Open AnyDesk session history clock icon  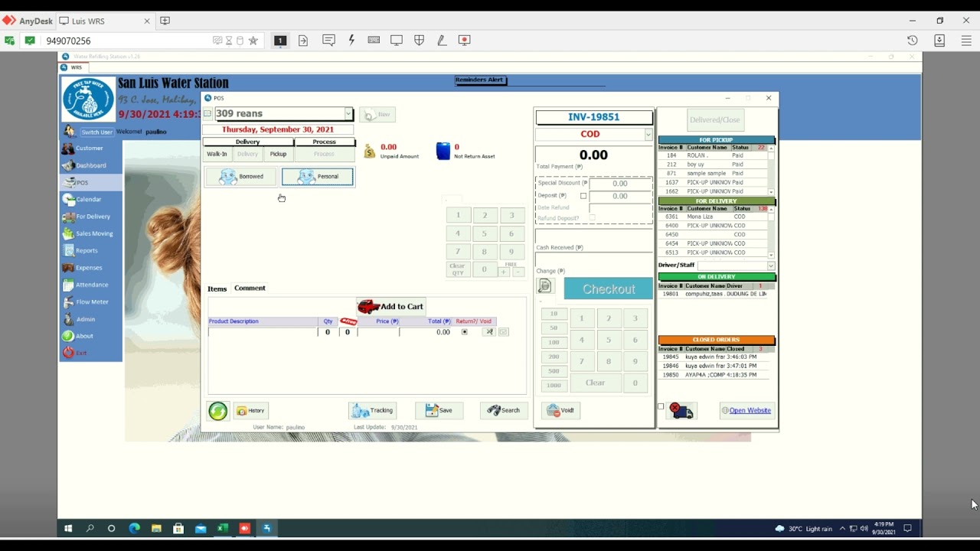click(912, 41)
